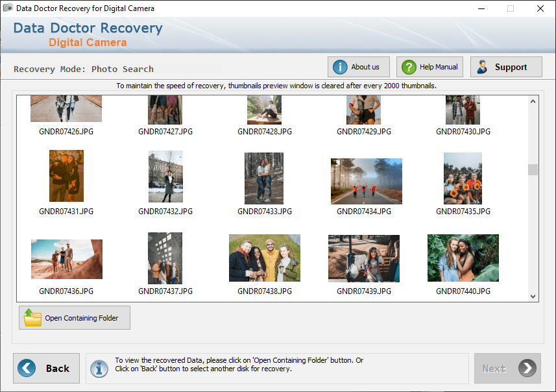Click the file name GNDR07436.JPG
This screenshot has width=556, height=392.
tap(66, 291)
